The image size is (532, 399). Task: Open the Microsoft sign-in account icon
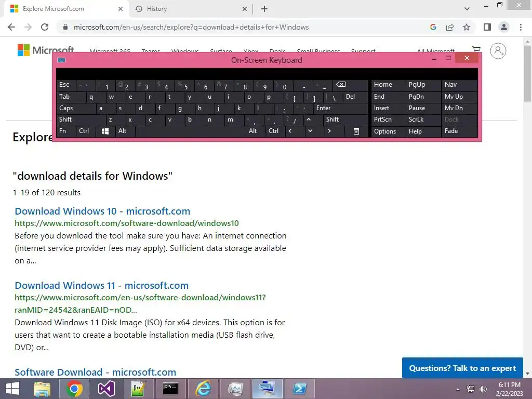(498, 51)
